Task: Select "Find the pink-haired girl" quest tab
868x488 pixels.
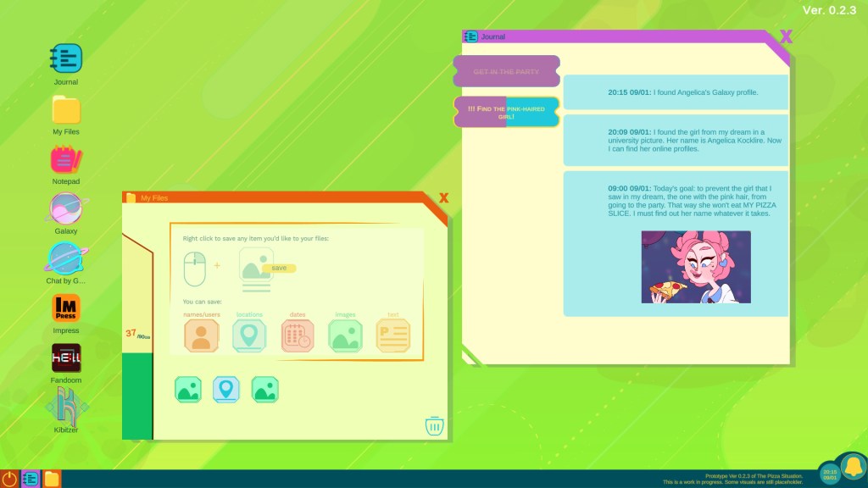Action: coord(506,112)
